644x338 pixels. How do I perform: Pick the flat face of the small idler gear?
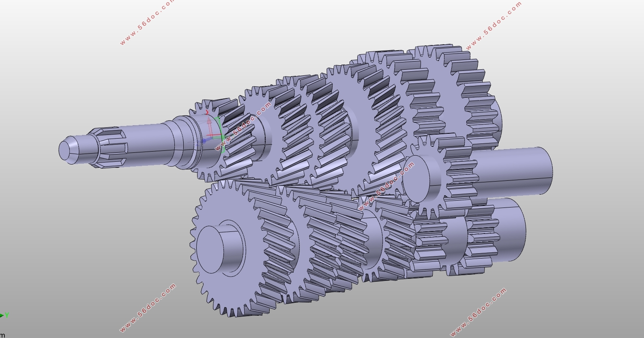pyautogui.click(x=417, y=178)
